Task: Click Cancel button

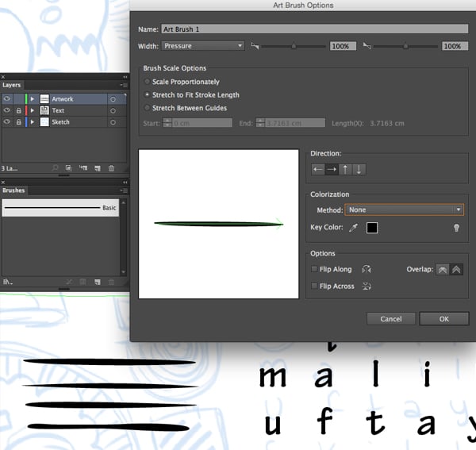Action: coord(391,319)
